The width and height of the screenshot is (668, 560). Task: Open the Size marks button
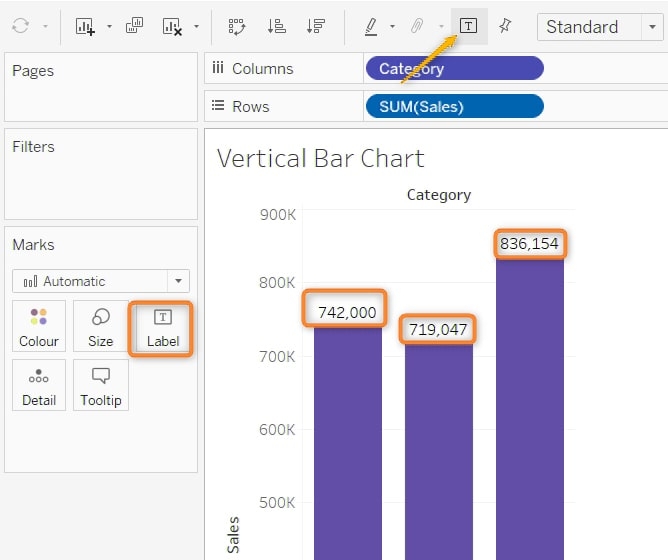[100, 328]
